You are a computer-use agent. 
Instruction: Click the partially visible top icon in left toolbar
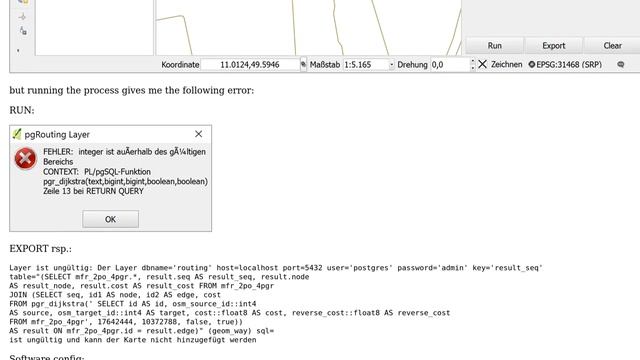(x=23, y=2)
